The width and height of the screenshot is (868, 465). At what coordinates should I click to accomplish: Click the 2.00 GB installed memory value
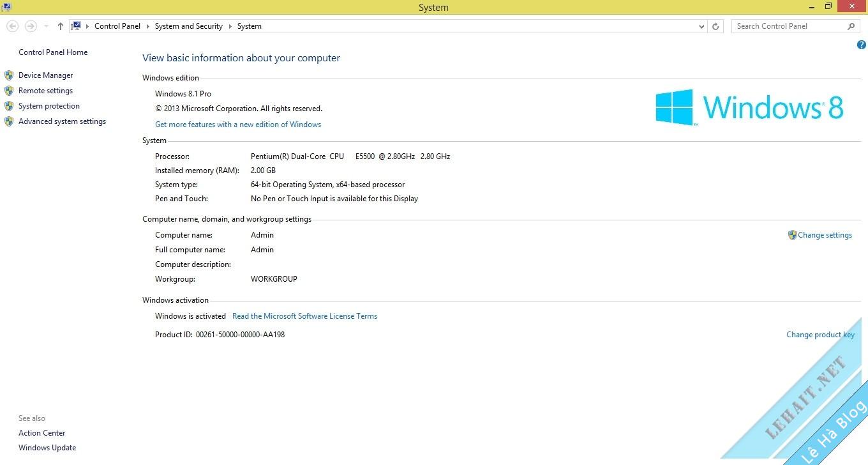(263, 171)
